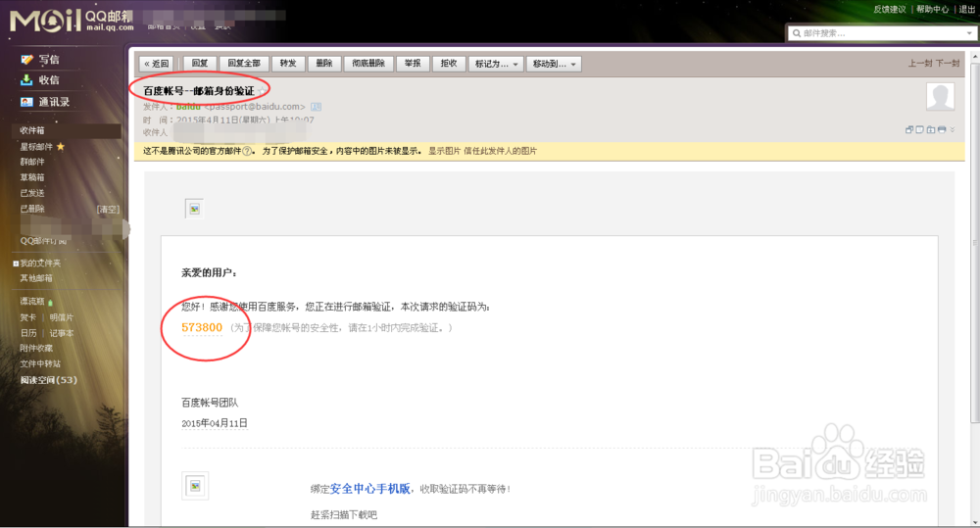Click 信任此发件人的图片 link

[x=500, y=151]
